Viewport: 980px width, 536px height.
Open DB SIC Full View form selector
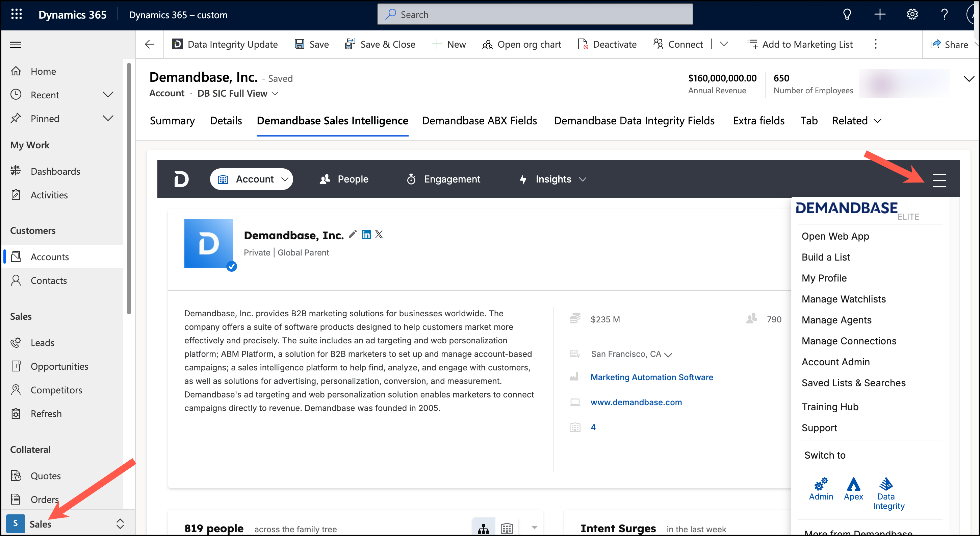238,93
